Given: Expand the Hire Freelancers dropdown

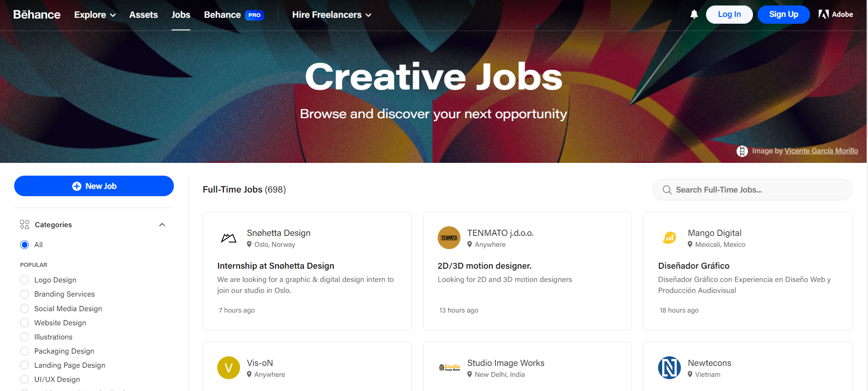Looking at the screenshot, I should click(x=331, y=14).
